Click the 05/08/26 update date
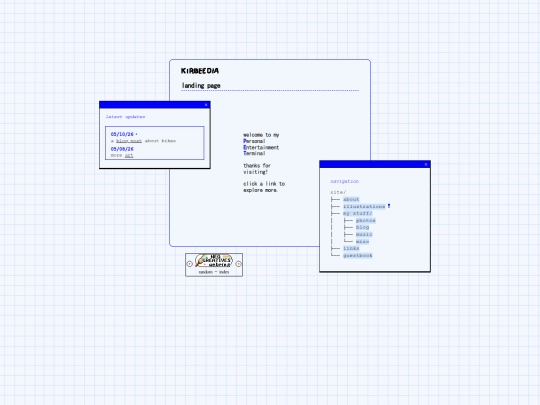540x405 pixels. coord(122,149)
